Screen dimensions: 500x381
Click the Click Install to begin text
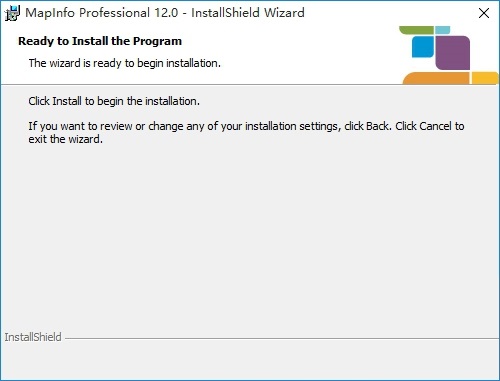pos(114,101)
